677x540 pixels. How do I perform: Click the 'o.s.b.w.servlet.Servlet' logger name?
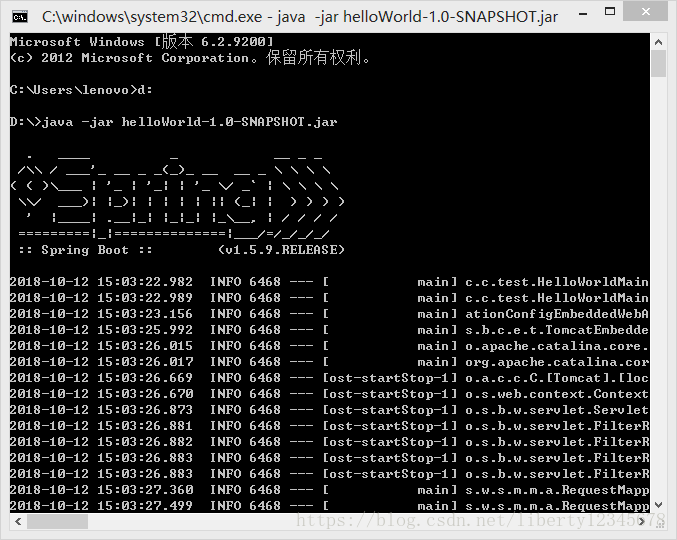pyautogui.click(x=557, y=410)
